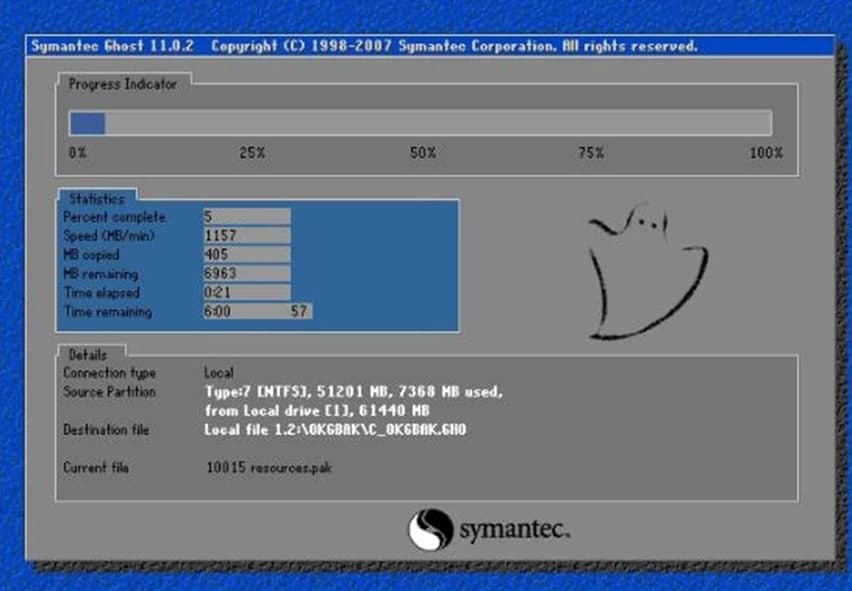Click the Source Partition NTFS details line
Image resolution: width=852 pixels, height=591 pixels.
tap(353, 392)
